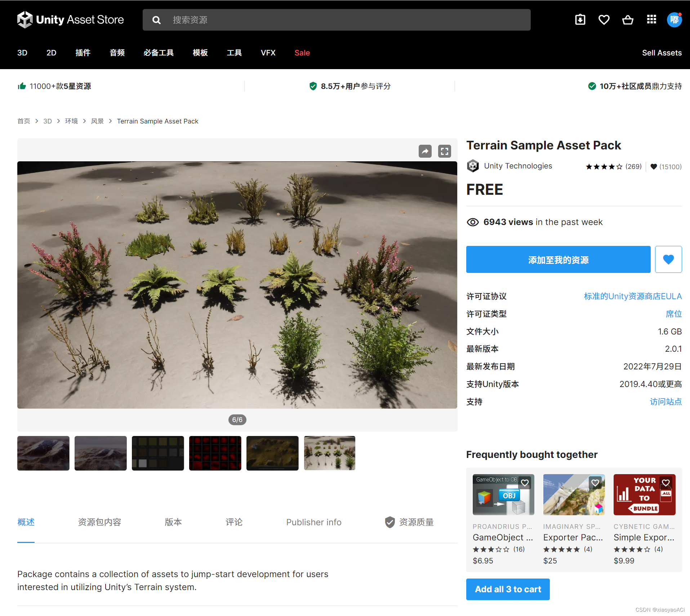Screen dimensions: 690x616
Task: Click the Unity Asset Store logo
Action: [x=70, y=19]
